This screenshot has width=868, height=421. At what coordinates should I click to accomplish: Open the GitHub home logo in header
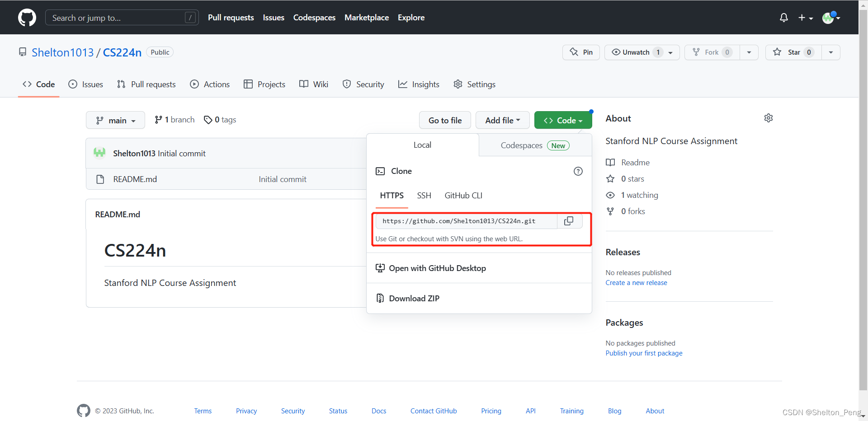(27, 18)
